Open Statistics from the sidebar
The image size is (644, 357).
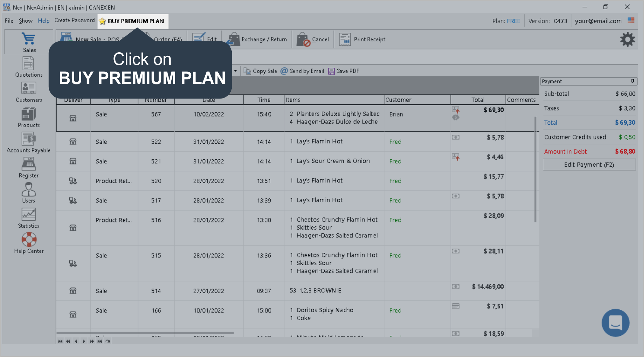click(x=29, y=218)
